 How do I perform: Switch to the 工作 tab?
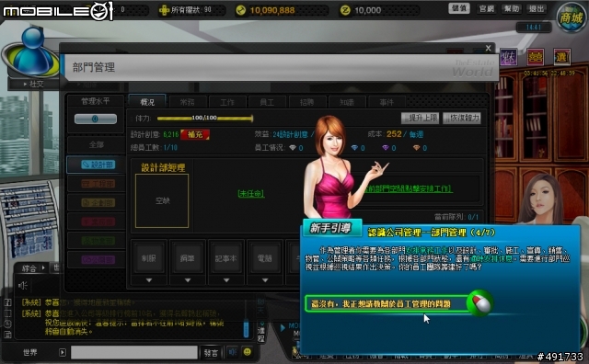tap(227, 102)
